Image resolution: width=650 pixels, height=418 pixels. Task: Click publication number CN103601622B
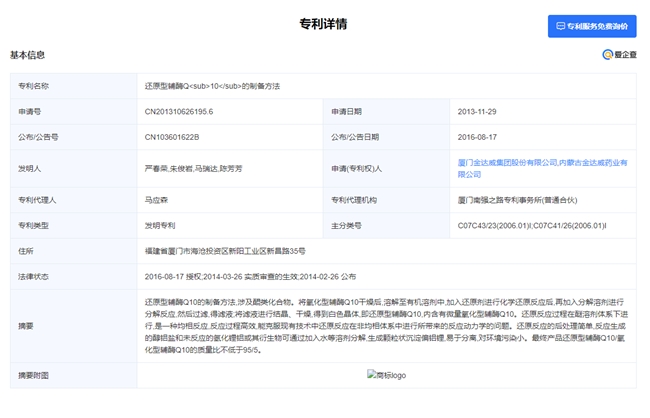172,137
